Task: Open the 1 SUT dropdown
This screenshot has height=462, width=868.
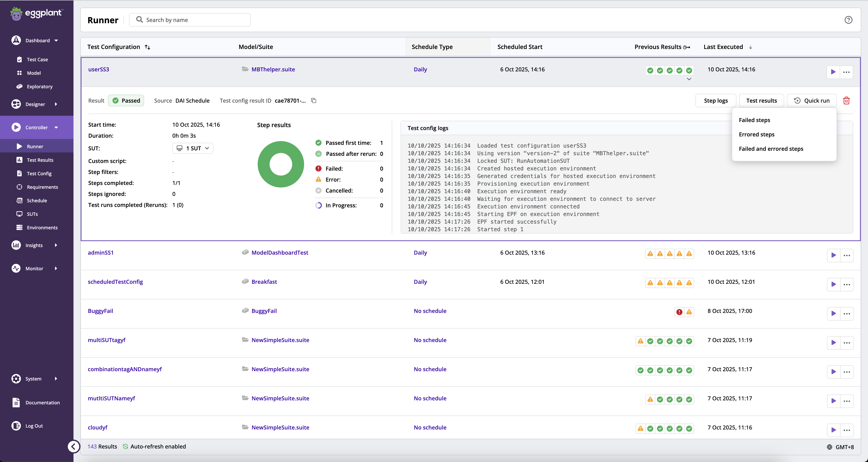Action: [193, 148]
